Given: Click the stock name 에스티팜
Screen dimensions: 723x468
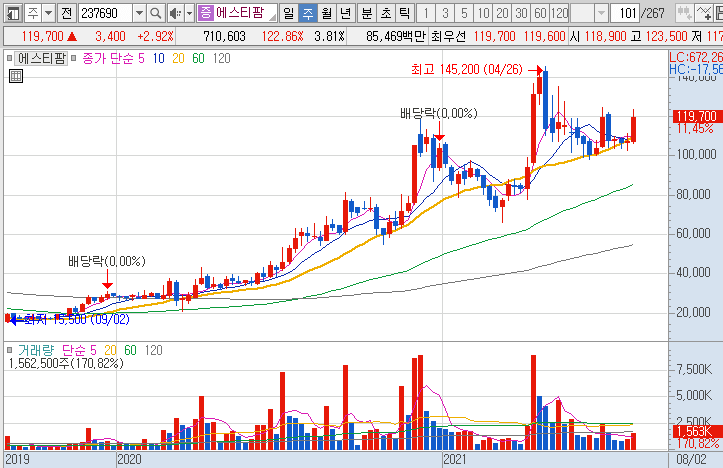Looking at the screenshot, I should 240,13.
